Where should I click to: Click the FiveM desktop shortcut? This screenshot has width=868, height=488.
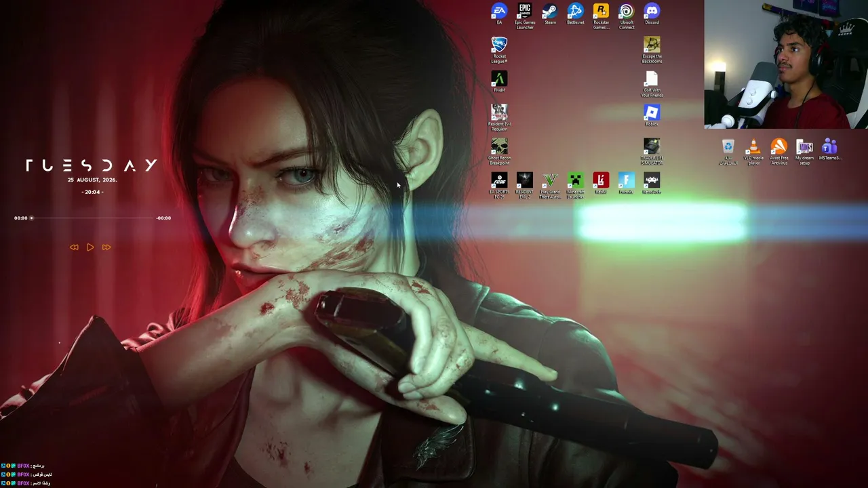[x=499, y=82]
